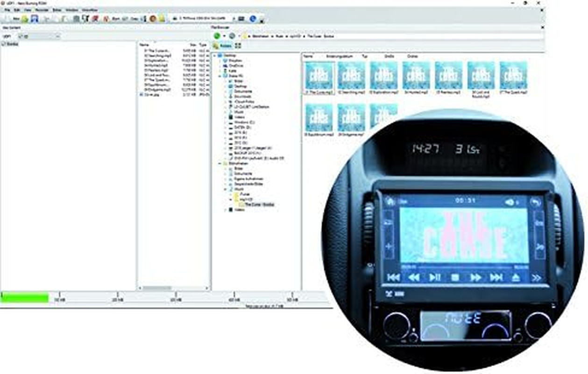Select The Curse - Exodus folder in tree

point(256,205)
